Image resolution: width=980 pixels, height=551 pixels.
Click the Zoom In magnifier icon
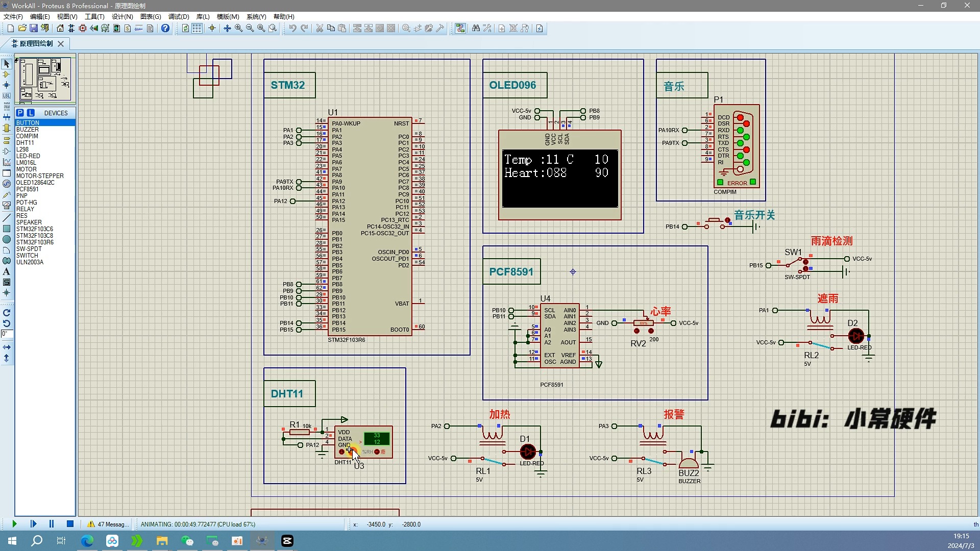click(238, 29)
